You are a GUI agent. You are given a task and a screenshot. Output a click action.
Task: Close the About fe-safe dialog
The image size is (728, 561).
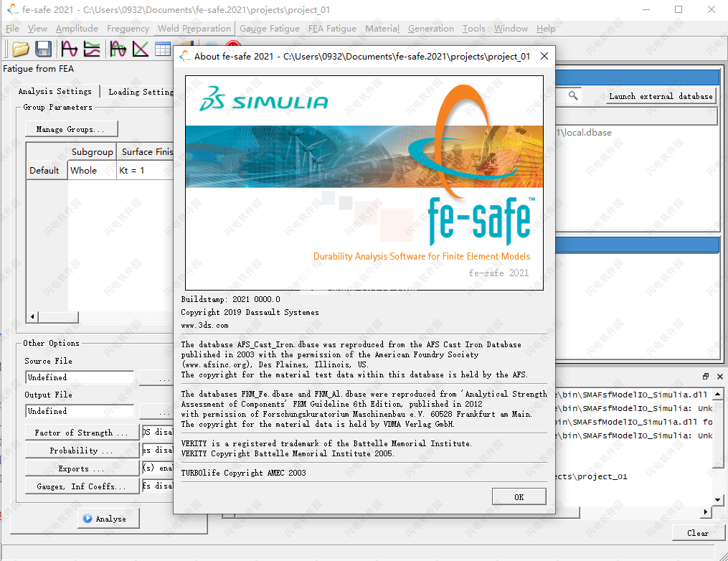point(544,56)
